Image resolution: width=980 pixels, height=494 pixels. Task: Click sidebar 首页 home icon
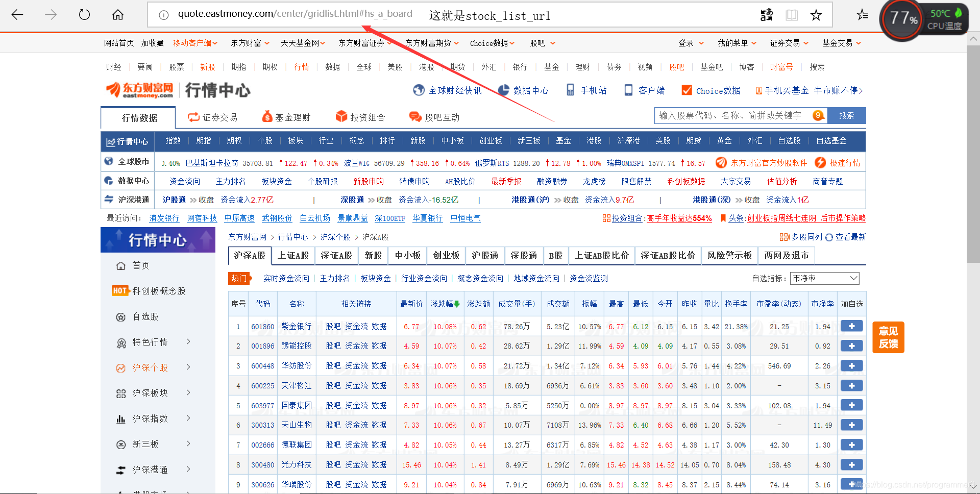pos(121,266)
